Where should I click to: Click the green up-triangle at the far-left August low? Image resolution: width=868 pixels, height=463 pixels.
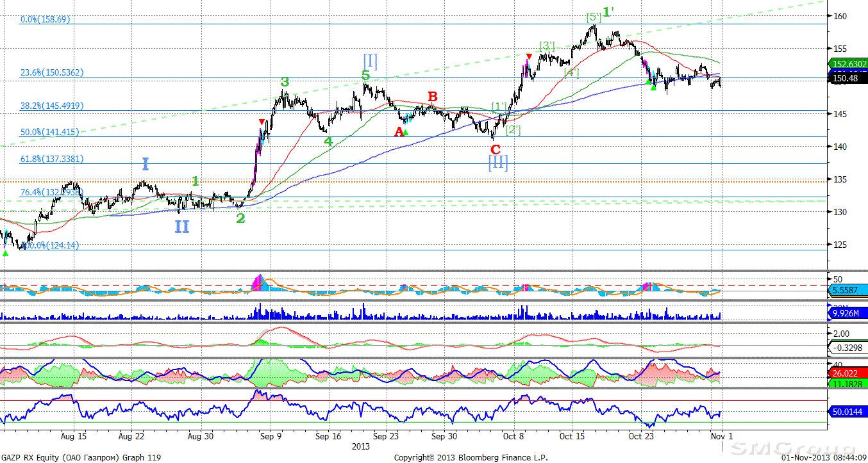(x=6, y=254)
